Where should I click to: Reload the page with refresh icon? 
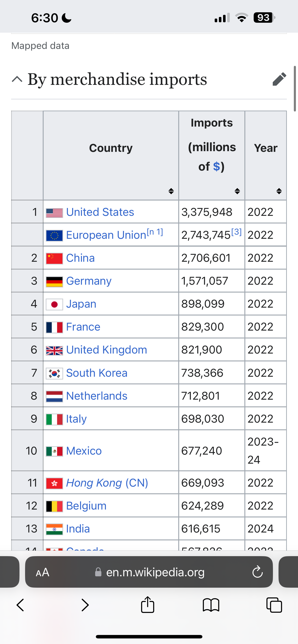[257, 572]
